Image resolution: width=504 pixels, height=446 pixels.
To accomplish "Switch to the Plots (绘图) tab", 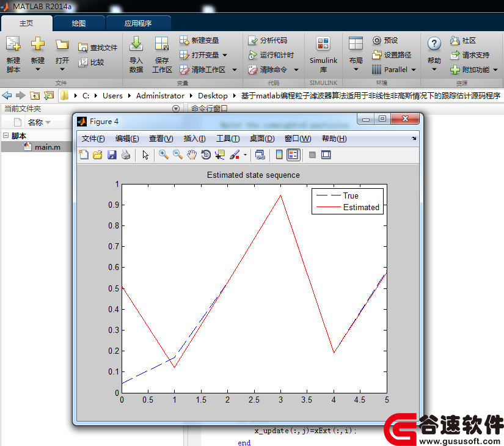I will pos(79,23).
